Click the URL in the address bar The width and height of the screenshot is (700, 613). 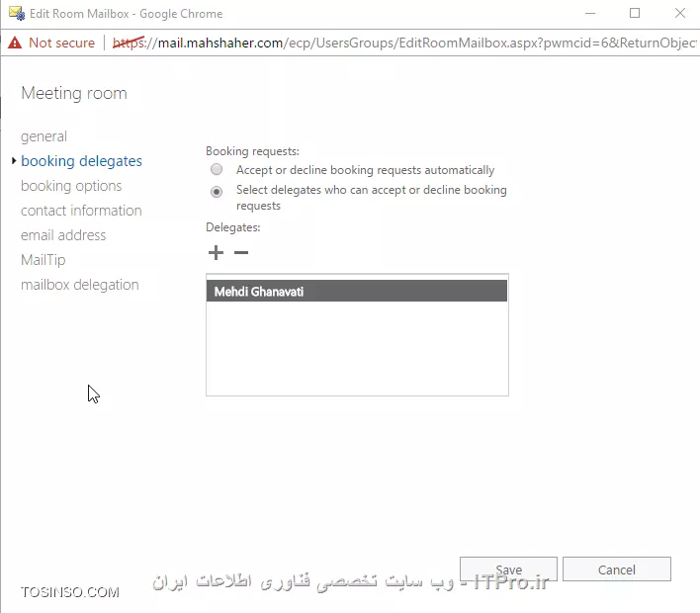(x=404, y=43)
